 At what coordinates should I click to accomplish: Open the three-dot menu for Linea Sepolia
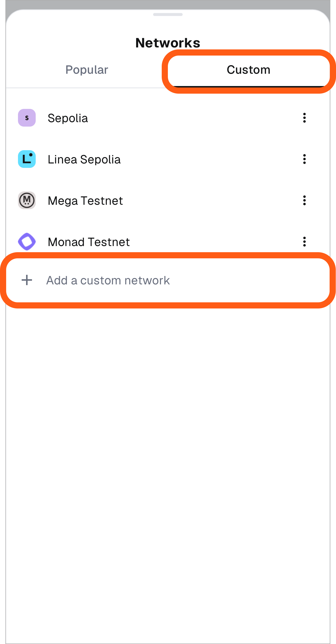coord(304,159)
